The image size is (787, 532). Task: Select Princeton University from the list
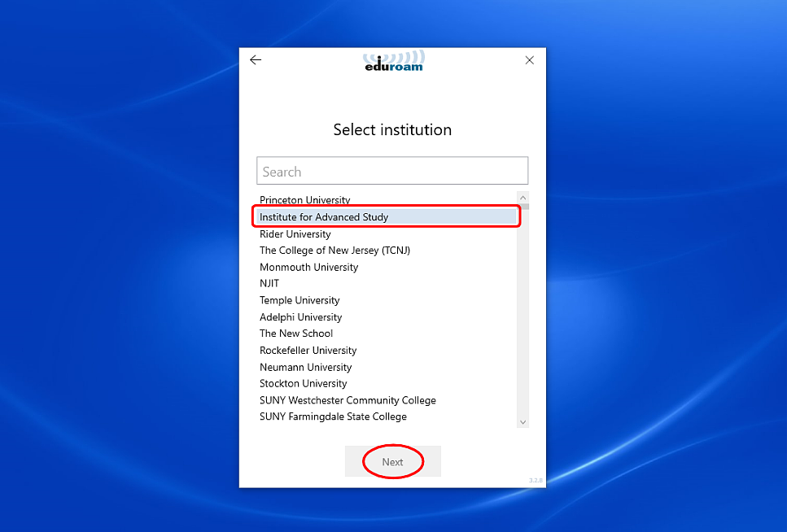coord(305,200)
